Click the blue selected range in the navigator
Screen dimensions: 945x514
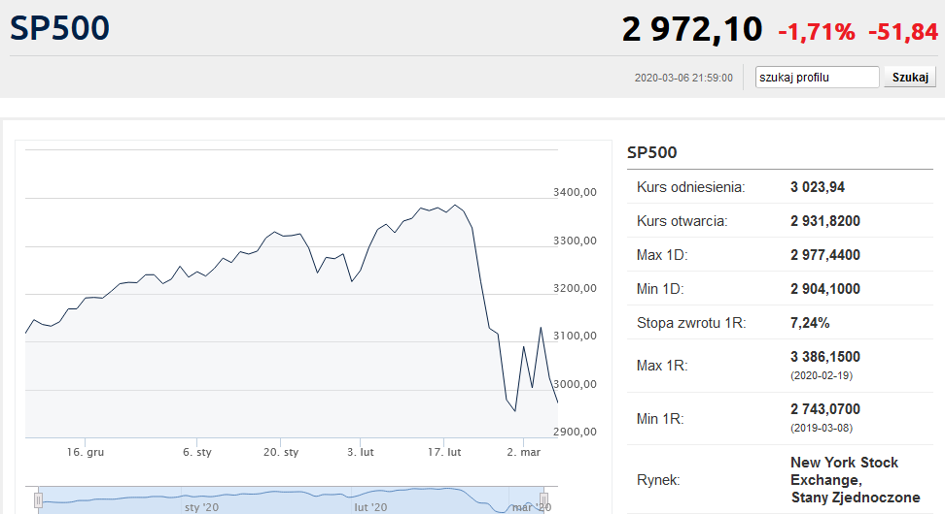pyautogui.click(x=290, y=500)
